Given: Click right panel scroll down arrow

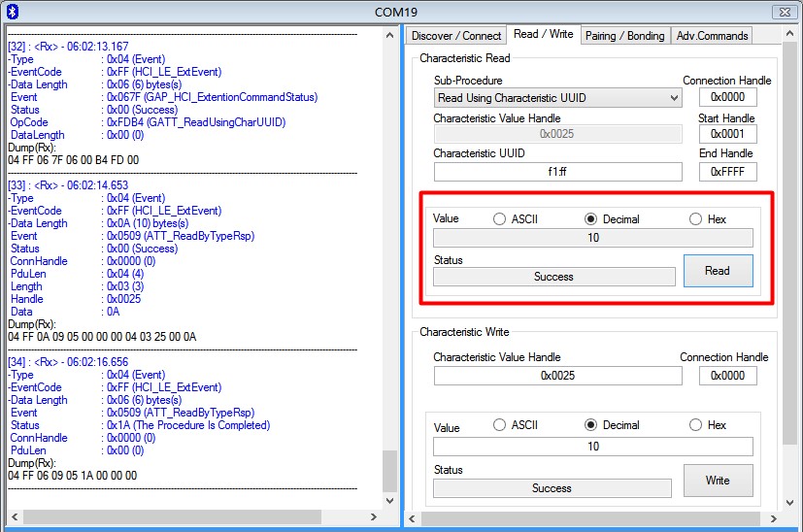Looking at the screenshot, I should [789, 503].
